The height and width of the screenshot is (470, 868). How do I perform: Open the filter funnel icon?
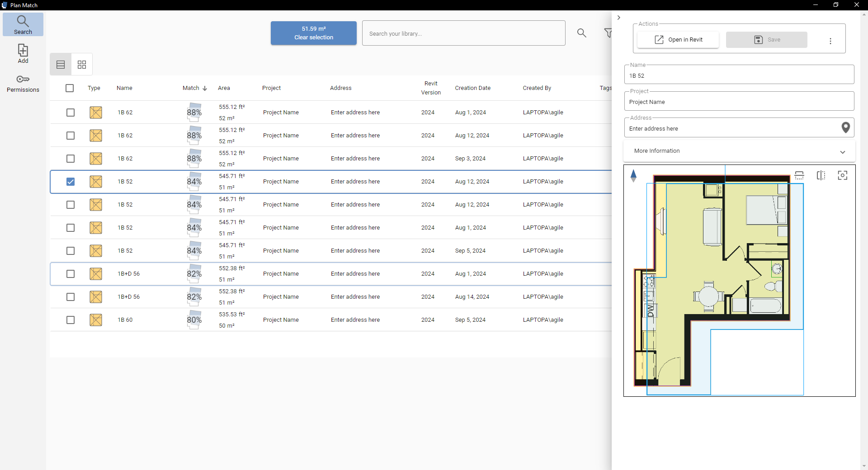(608, 33)
